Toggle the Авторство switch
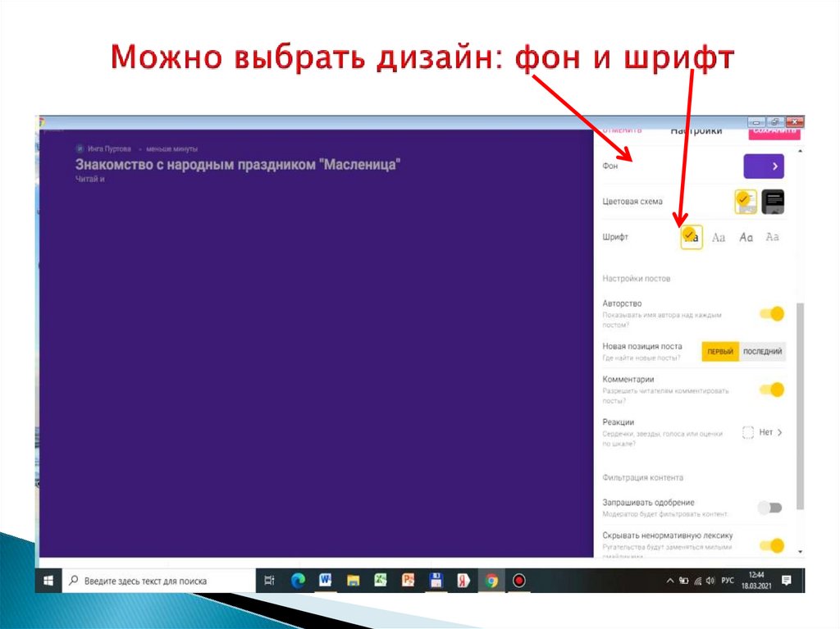 tap(772, 313)
